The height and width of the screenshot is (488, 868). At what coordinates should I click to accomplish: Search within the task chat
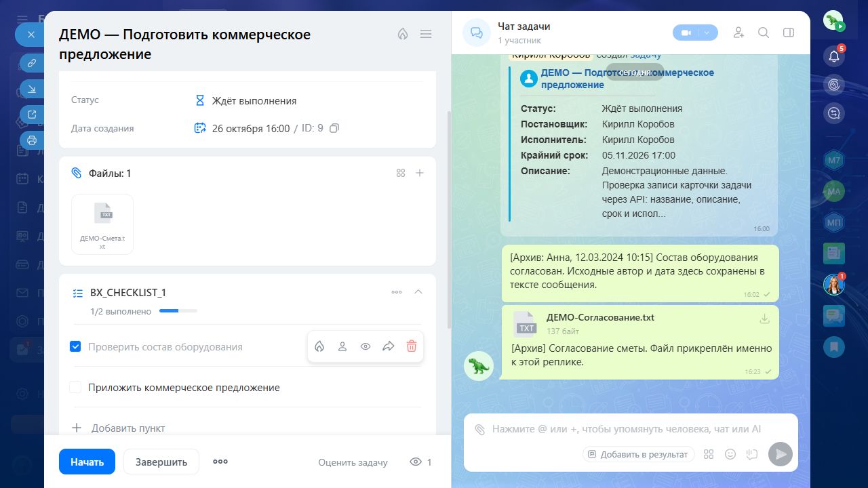click(x=764, y=33)
